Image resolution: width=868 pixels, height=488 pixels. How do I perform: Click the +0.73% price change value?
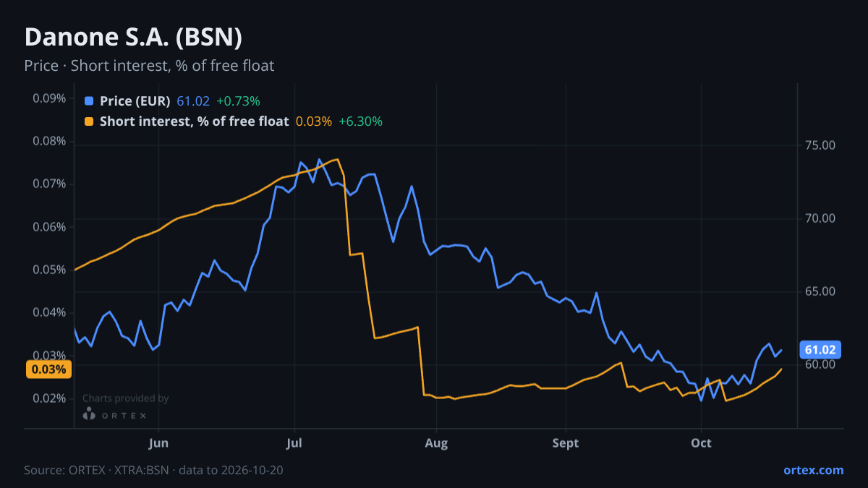(238, 101)
